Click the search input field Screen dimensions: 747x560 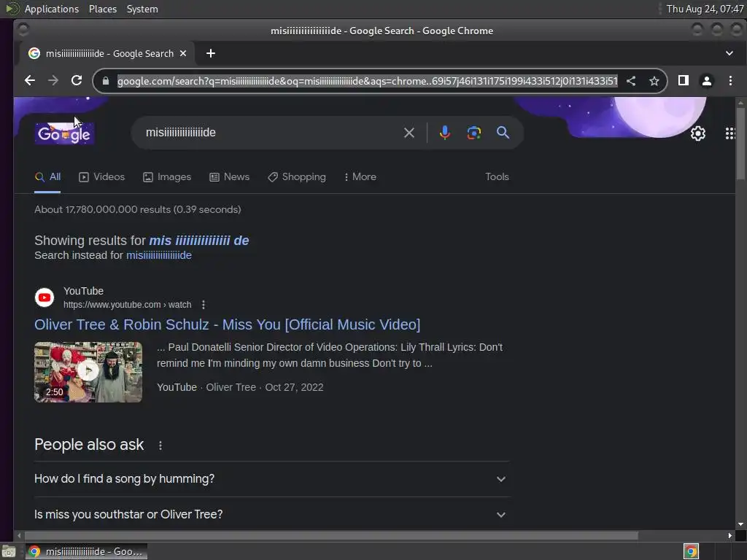point(271,133)
